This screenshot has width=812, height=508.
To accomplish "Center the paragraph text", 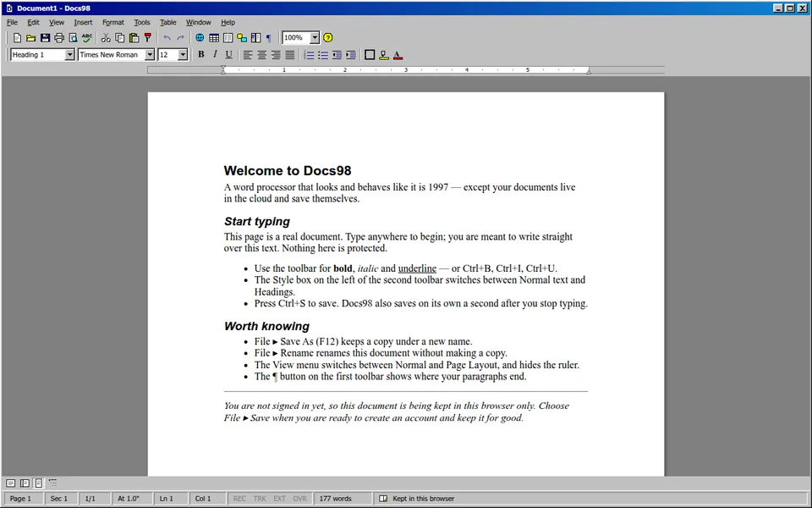I will [x=261, y=55].
